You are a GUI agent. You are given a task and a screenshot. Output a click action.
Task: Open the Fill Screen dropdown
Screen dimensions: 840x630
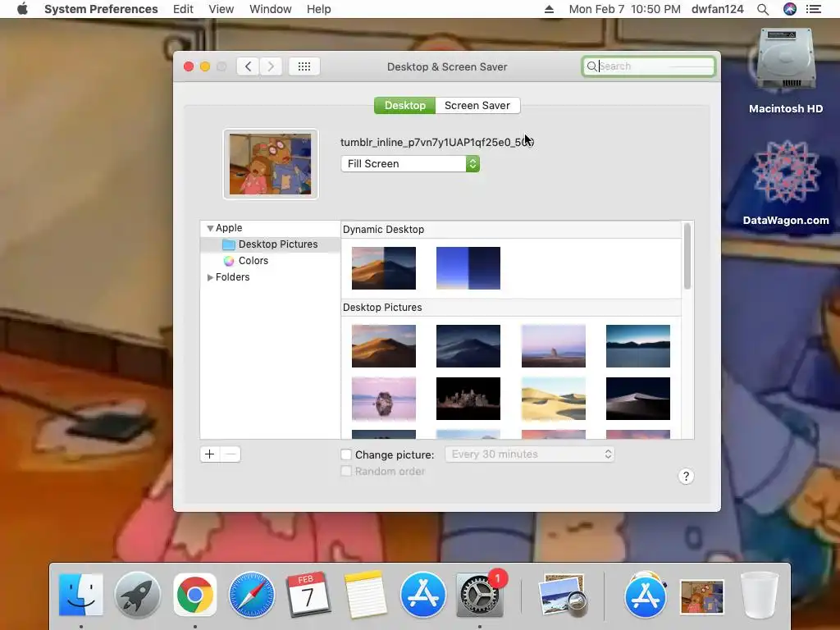click(410, 164)
